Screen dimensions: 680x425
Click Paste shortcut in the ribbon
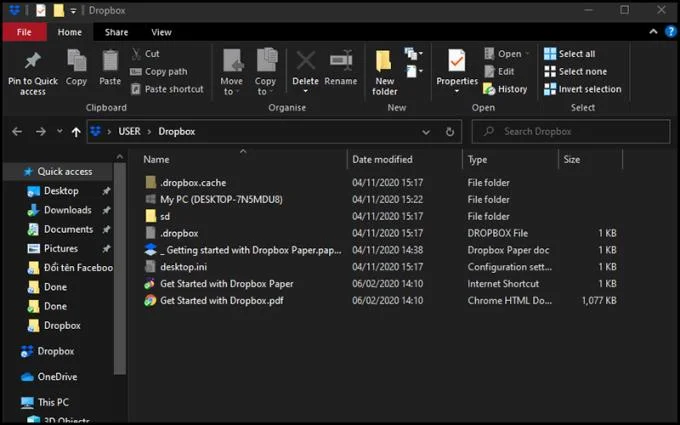coord(167,89)
